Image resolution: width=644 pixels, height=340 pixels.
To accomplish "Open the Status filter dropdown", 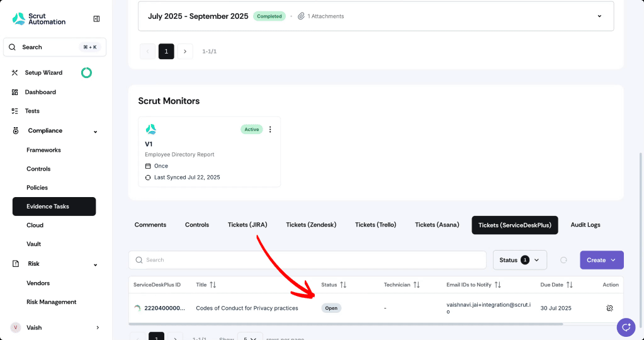I will pyautogui.click(x=519, y=260).
